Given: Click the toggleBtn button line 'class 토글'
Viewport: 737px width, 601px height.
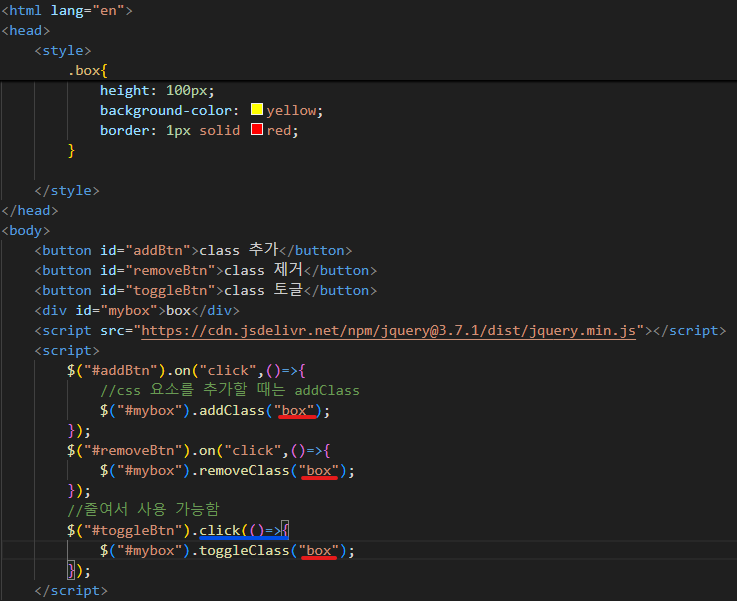Looking at the screenshot, I should pos(205,290).
